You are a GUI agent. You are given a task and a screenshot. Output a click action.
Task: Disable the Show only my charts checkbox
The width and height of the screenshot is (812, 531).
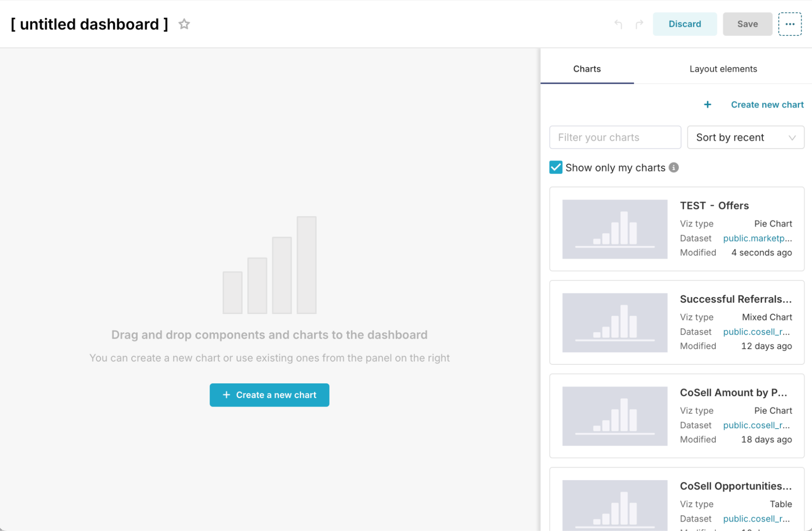click(555, 168)
